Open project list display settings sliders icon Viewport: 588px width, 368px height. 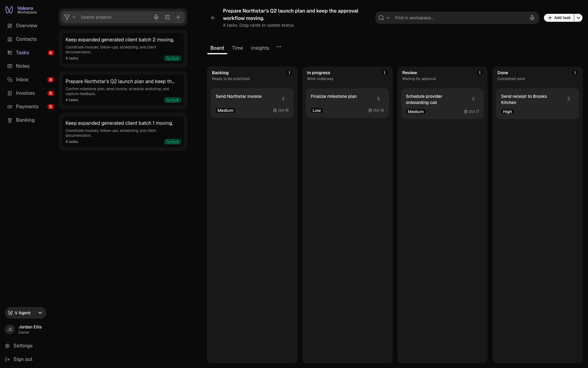tap(167, 17)
